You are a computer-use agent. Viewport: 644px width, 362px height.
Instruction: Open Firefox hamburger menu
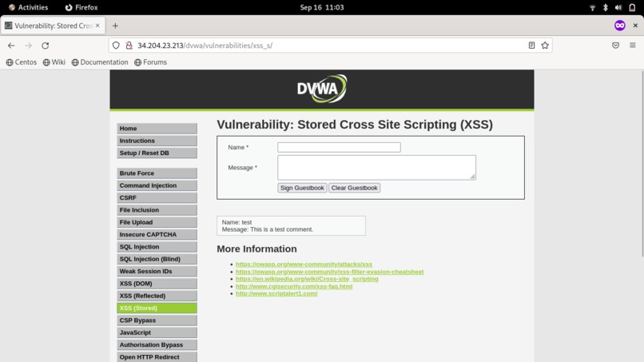633,46
